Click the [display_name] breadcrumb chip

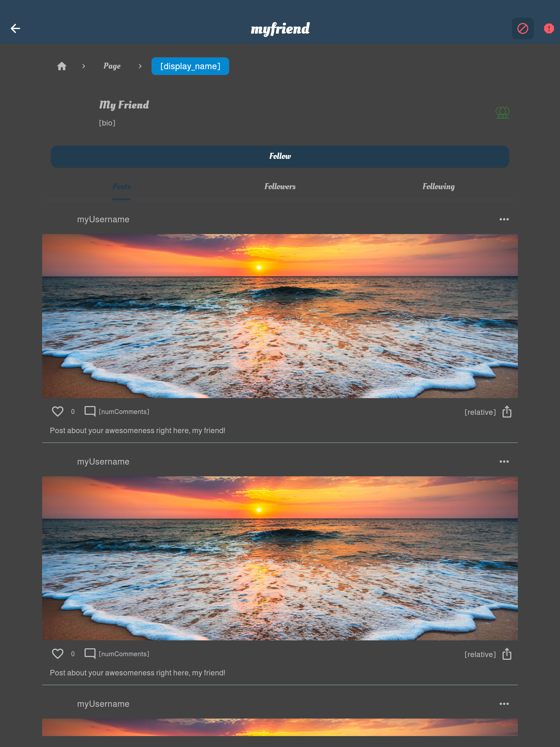[190, 66]
